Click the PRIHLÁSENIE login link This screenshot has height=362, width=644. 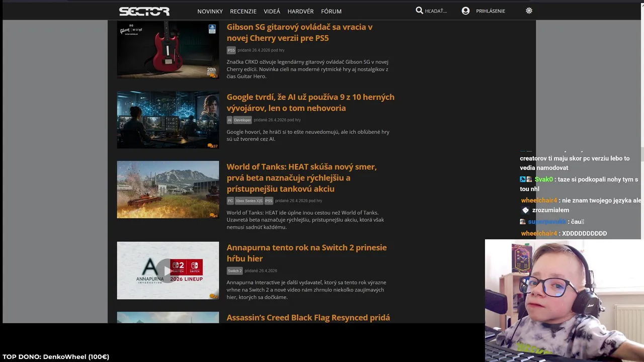tap(491, 11)
